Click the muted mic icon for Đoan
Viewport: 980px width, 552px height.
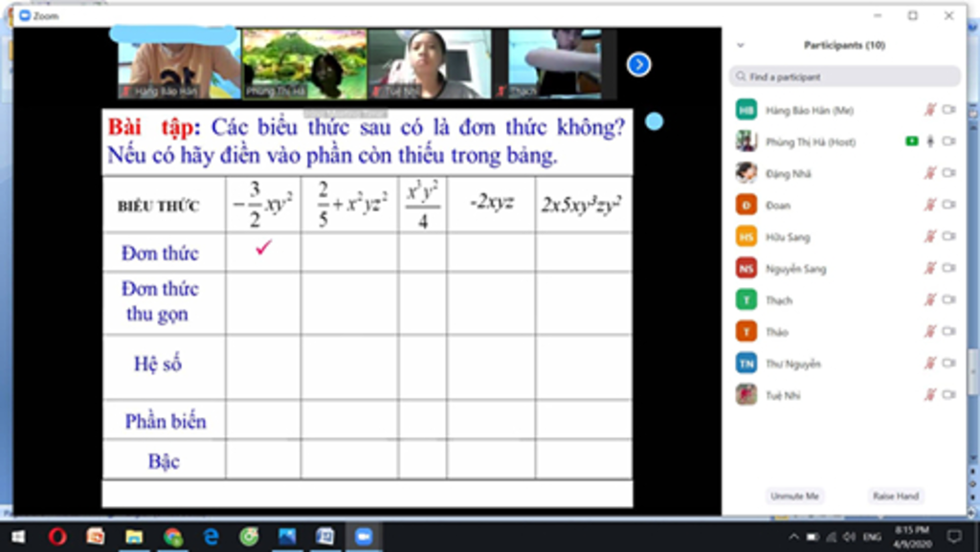tap(930, 205)
